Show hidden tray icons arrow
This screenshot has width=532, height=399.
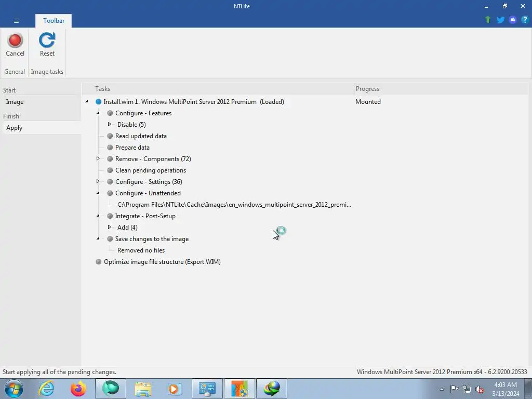(x=442, y=389)
